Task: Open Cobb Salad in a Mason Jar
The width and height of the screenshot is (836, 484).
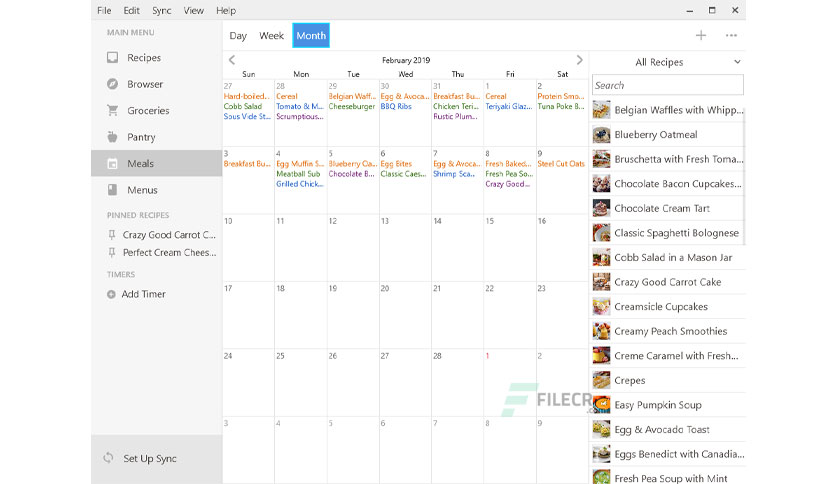Action: 668,257
